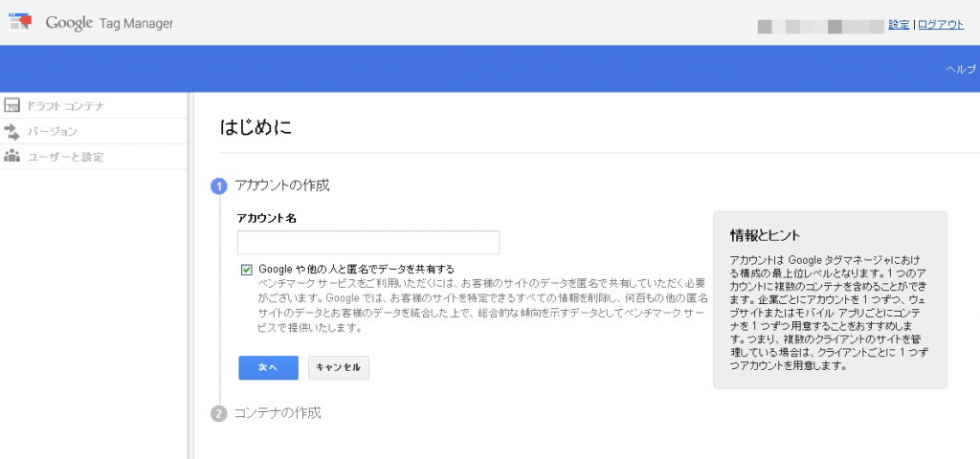Click the キャンセル button
This screenshot has height=459, width=980.
pyautogui.click(x=339, y=368)
